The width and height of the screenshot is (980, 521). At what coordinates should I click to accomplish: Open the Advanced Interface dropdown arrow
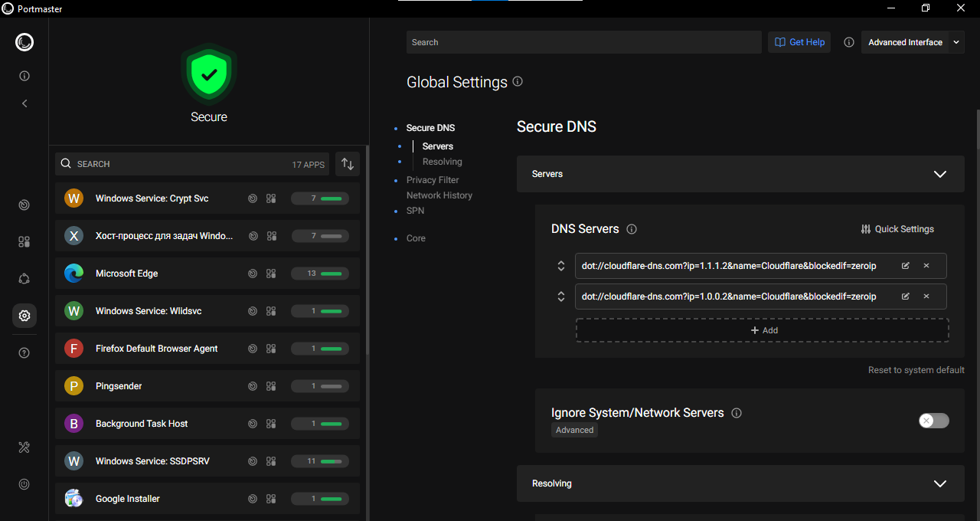tap(956, 42)
